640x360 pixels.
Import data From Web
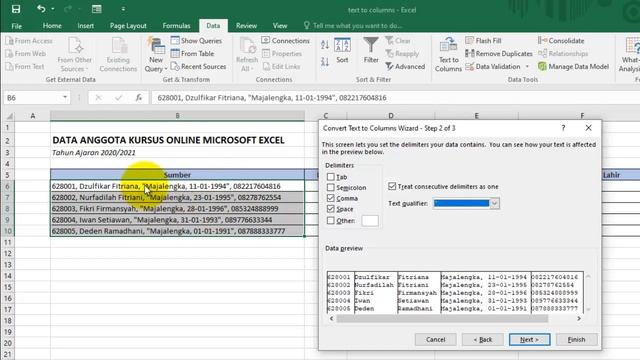26,53
